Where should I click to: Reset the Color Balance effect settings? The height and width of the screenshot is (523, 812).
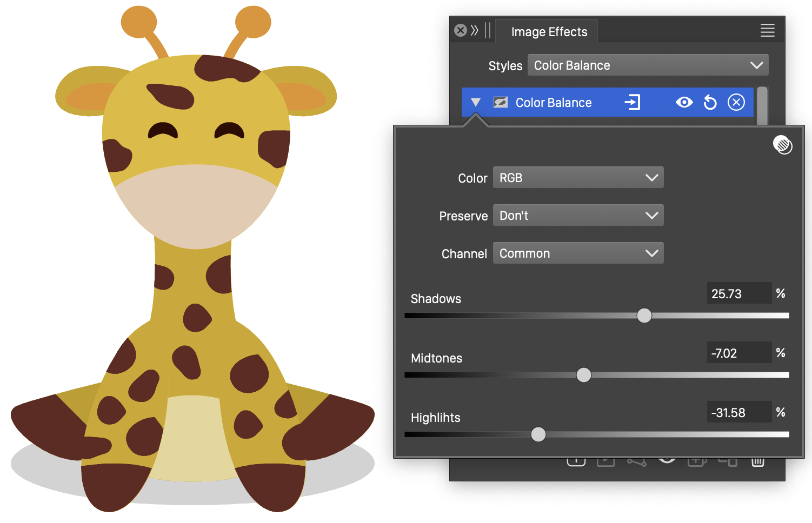point(710,102)
